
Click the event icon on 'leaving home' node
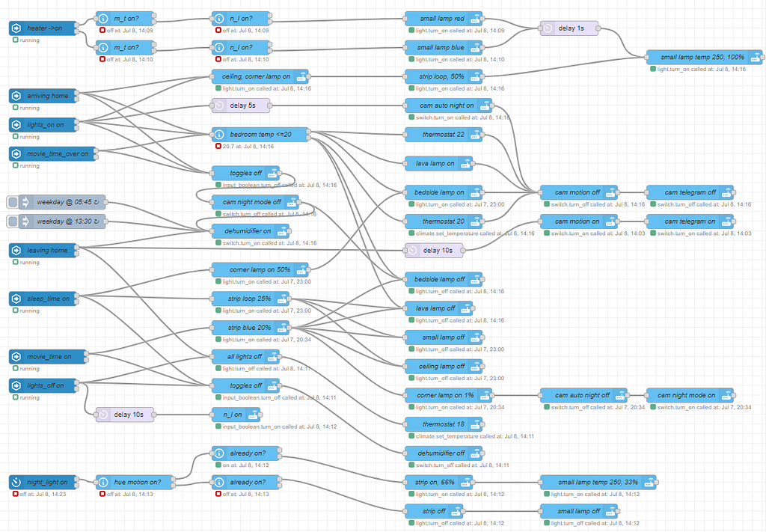tap(16, 250)
